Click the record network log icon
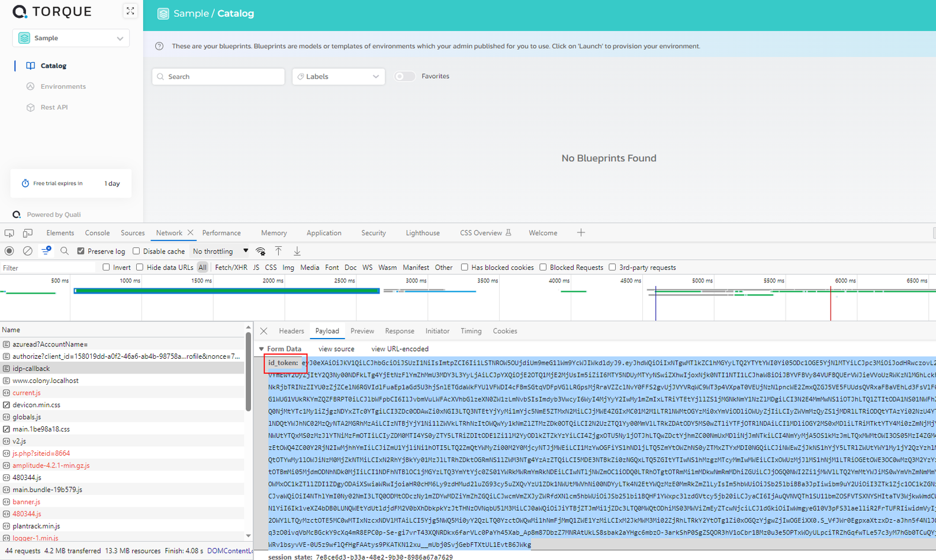The height and width of the screenshot is (560, 936). tap(9, 251)
